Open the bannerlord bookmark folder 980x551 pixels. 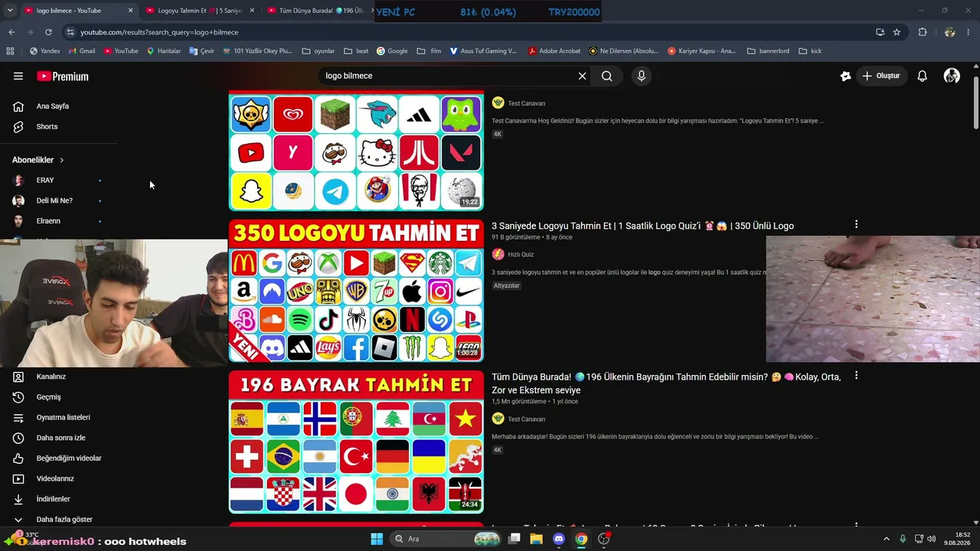pyautogui.click(x=766, y=51)
